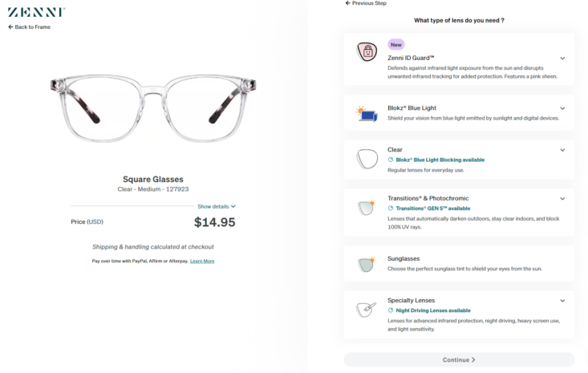Expand Transitions & Photochromic option
This screenshot has height=373, width=588.
(x=562, y=198)
